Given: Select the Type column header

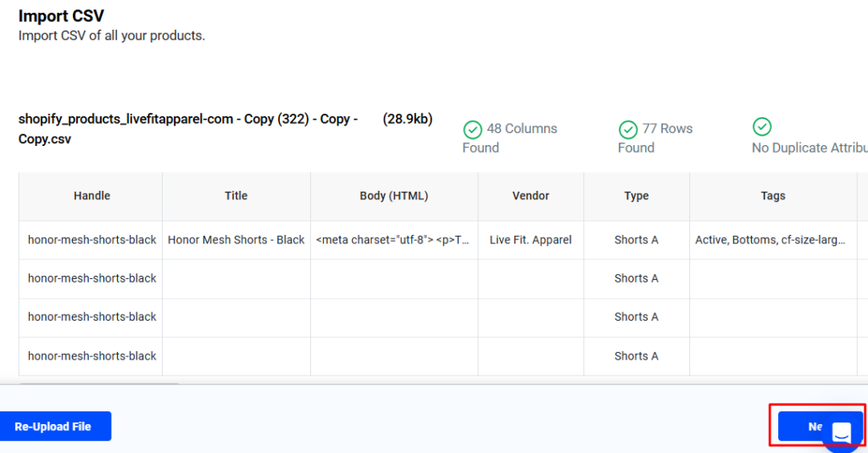Looking at the screenshot, I should point(637,196).
